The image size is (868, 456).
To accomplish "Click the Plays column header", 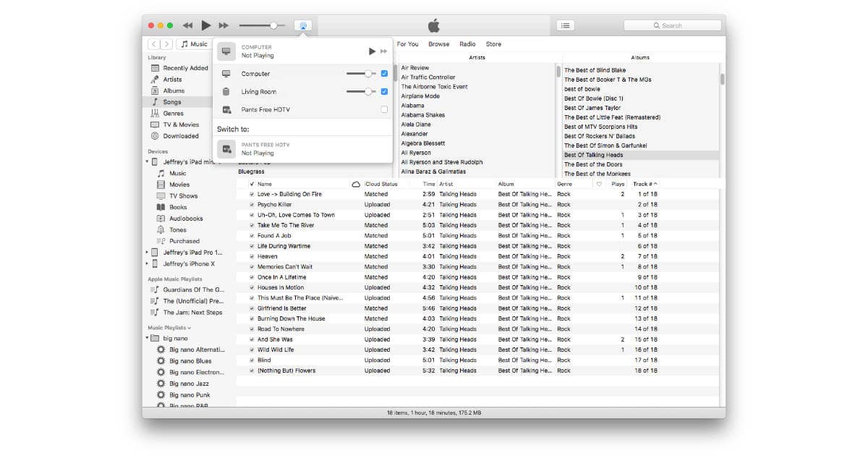I will pyautogui.click(x=618, y=185).
